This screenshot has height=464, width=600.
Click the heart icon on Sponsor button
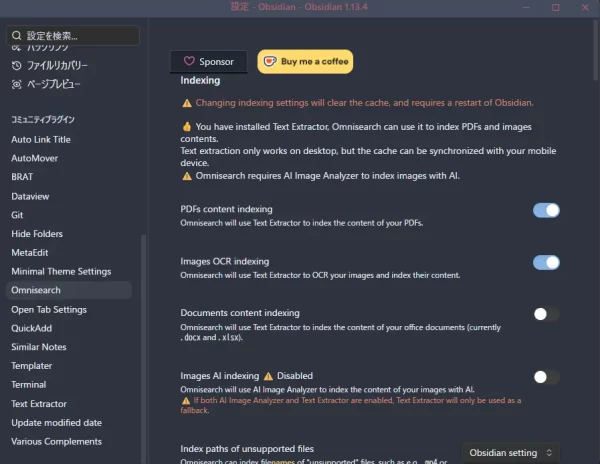tap(189, 61)
